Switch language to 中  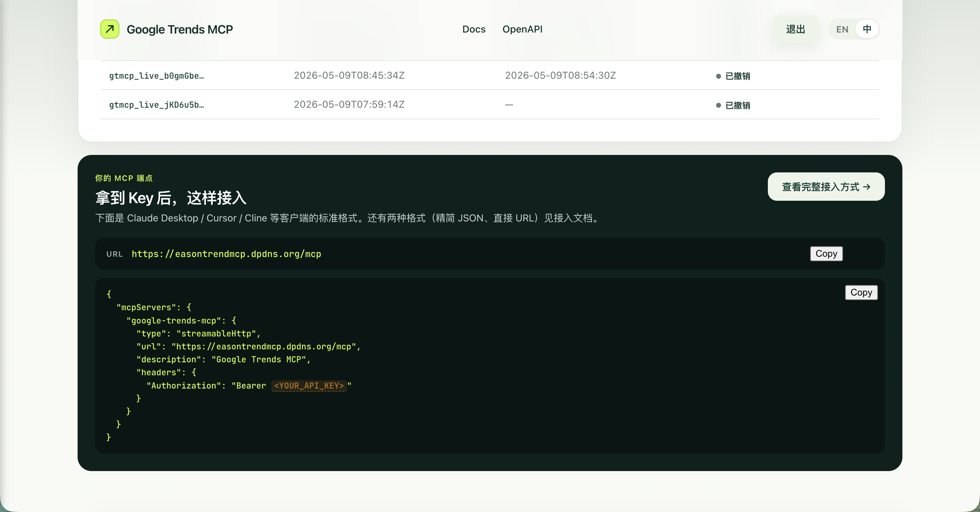[867, 29]
